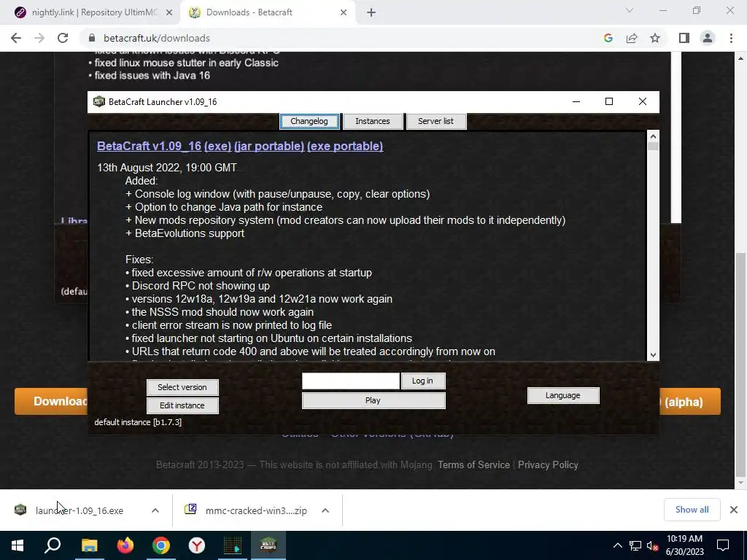747x560 pixels.
Task: Open Privacy Policy link
Action: tap(548, 464)
